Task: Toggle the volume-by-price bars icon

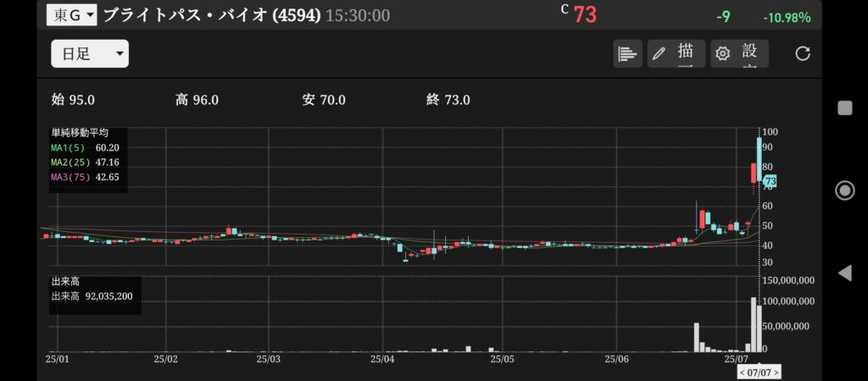Action: click(627, 53)
